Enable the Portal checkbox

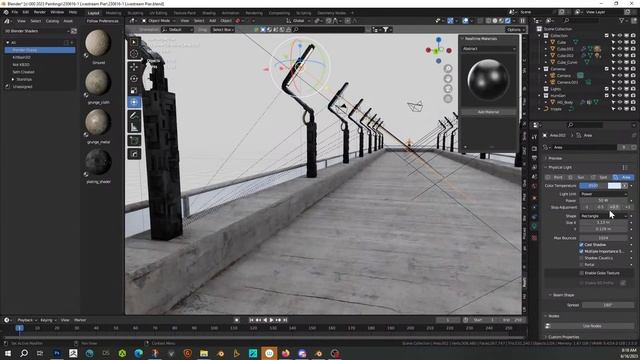pyautogui.click(x=581, y=264)
